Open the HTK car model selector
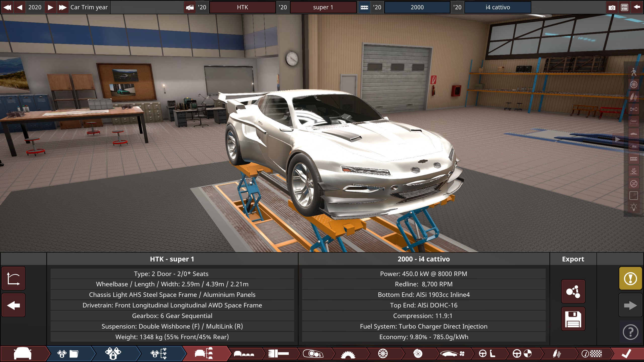Screen dimensions: 644x362 (243, 7)
